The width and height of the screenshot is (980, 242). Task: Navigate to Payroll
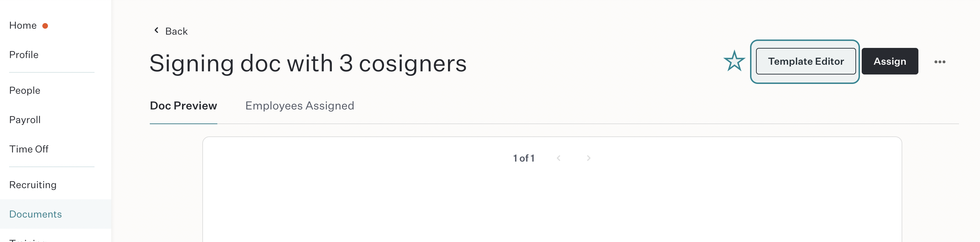tap(25, 120)
